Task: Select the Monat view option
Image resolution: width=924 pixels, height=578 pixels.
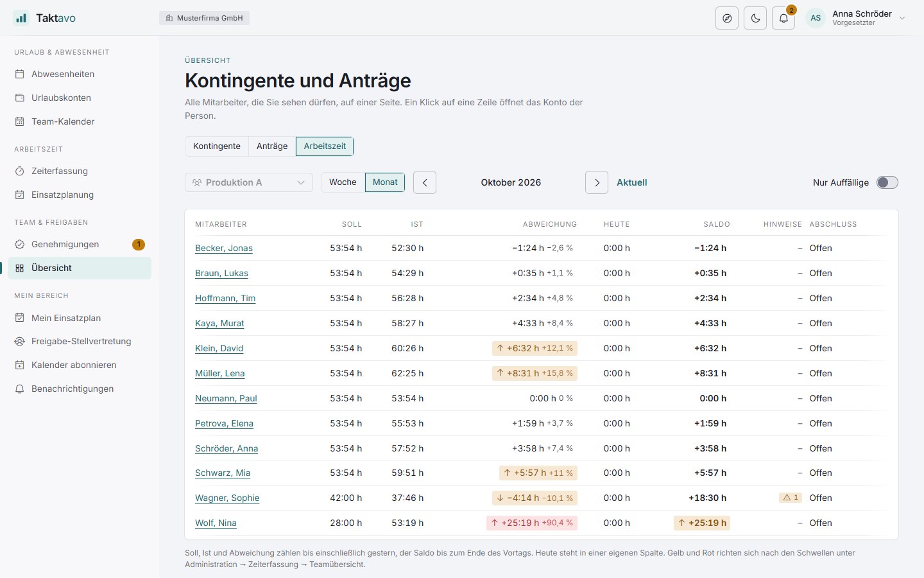Action: [x=385, y=182]
